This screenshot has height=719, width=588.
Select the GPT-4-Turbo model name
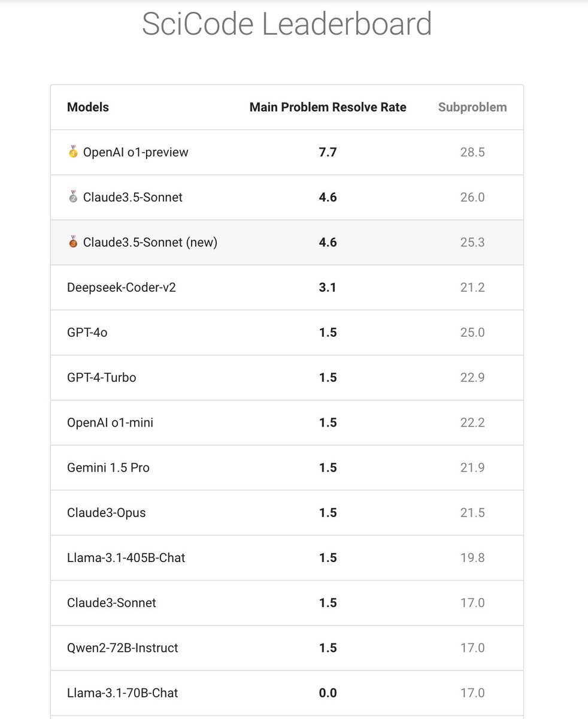coord(102,377)
